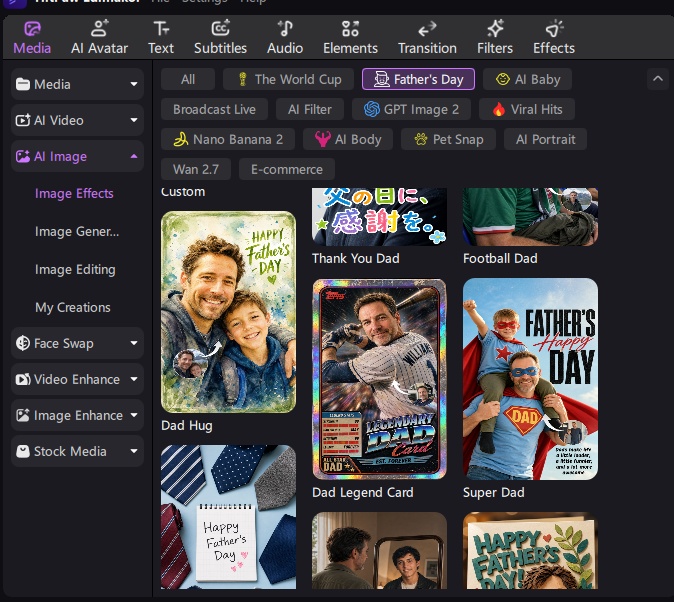Open the Effects panel icon
This screenshot has width=674, height=602.
554,29
